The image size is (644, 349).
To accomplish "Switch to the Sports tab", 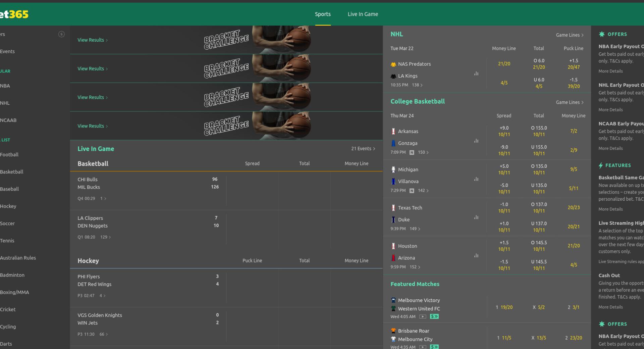I will pyautogui.click(x=323, y=14).
